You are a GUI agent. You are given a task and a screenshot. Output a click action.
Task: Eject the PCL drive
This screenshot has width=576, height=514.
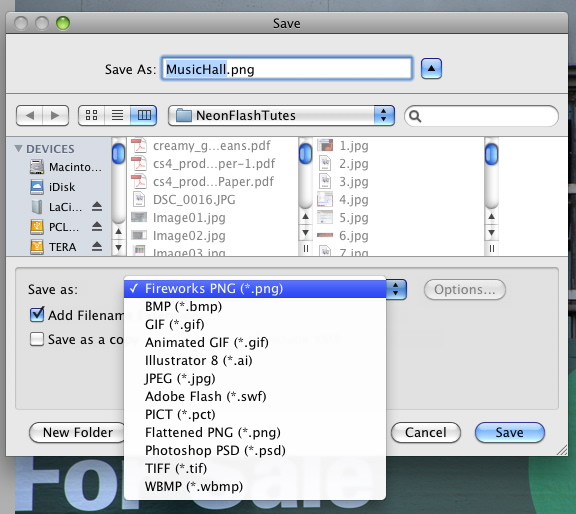tap(97, 227)
